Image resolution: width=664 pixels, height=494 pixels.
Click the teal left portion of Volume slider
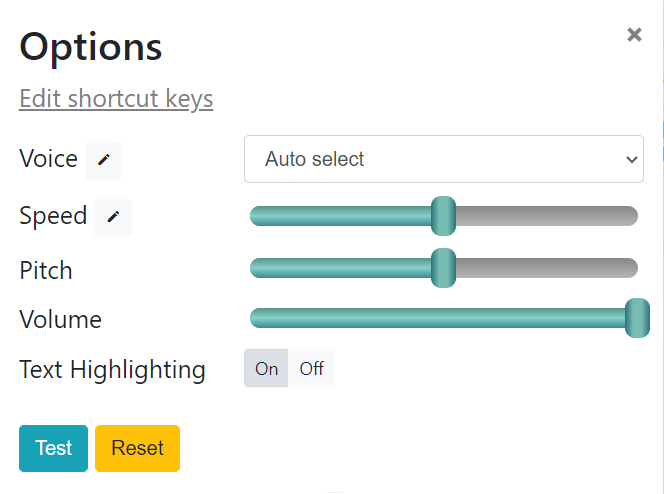437,318
